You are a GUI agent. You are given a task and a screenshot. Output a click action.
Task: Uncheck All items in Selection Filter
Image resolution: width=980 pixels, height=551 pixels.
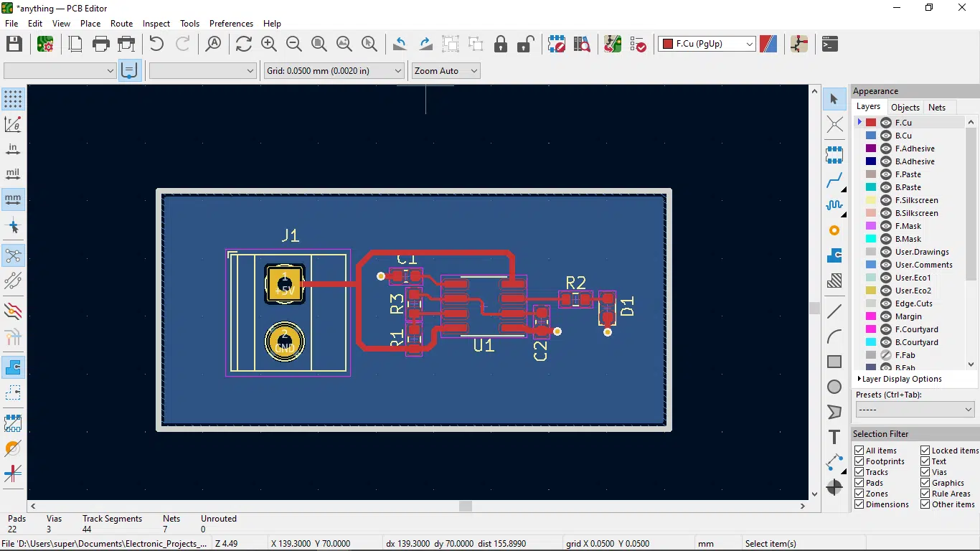pyautogui.click(x=859, y=451)
